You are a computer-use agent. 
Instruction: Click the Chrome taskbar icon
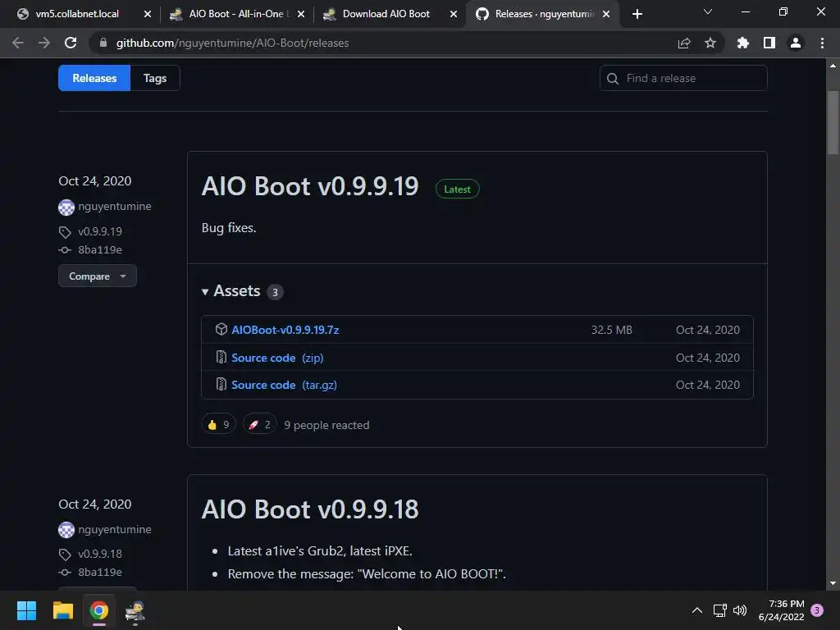[x=99, y=610]
